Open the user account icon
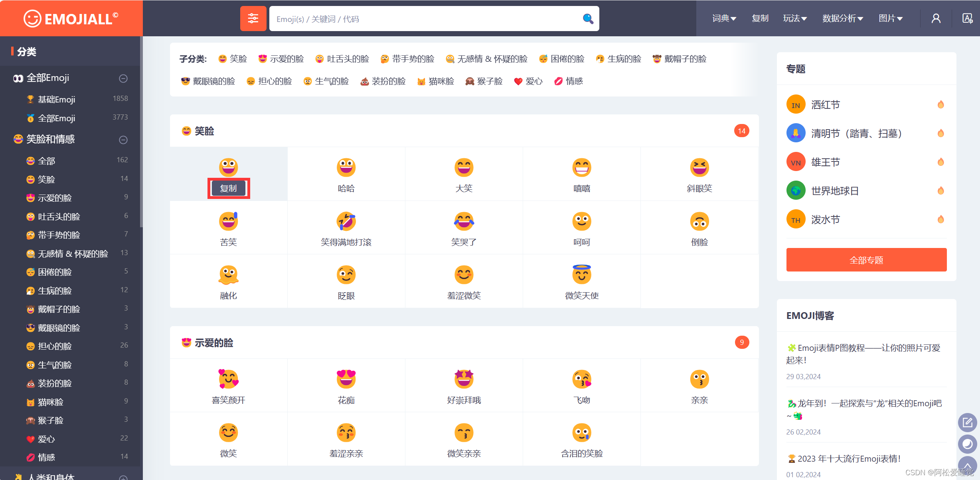This screenshot has width=980, height=480. pos(936,19)
